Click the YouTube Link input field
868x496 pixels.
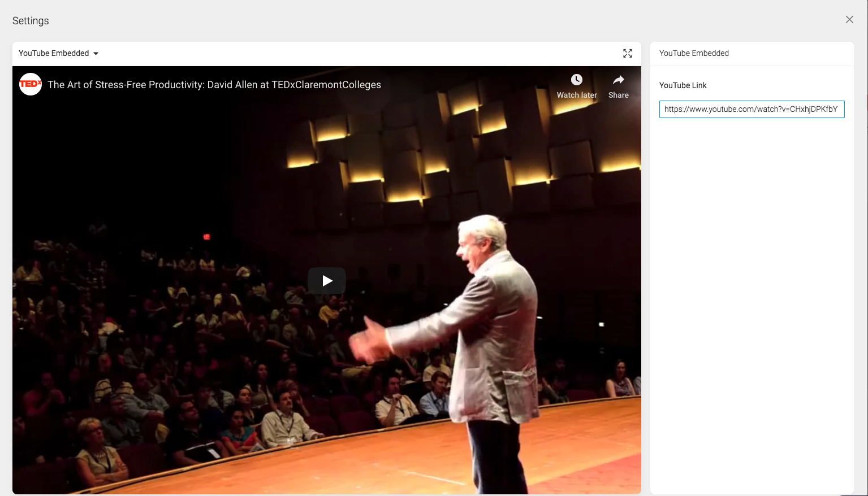click(x=752, y=109)
